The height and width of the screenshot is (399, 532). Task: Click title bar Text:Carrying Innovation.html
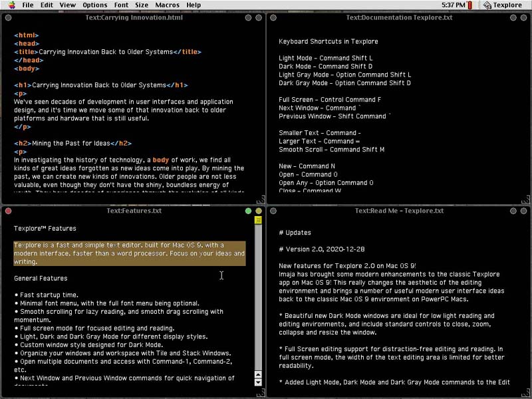click(x=134, y=18)
